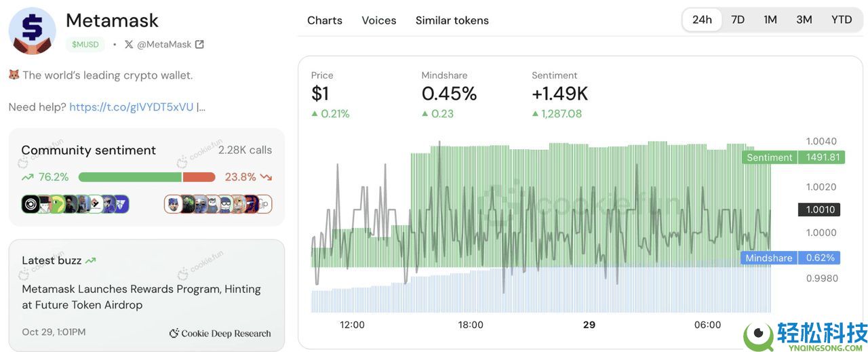Image resolution: width=868 pixels, height=352 pixels.
Task: Click the Community sentiment heading
Action: pos(89,150)
